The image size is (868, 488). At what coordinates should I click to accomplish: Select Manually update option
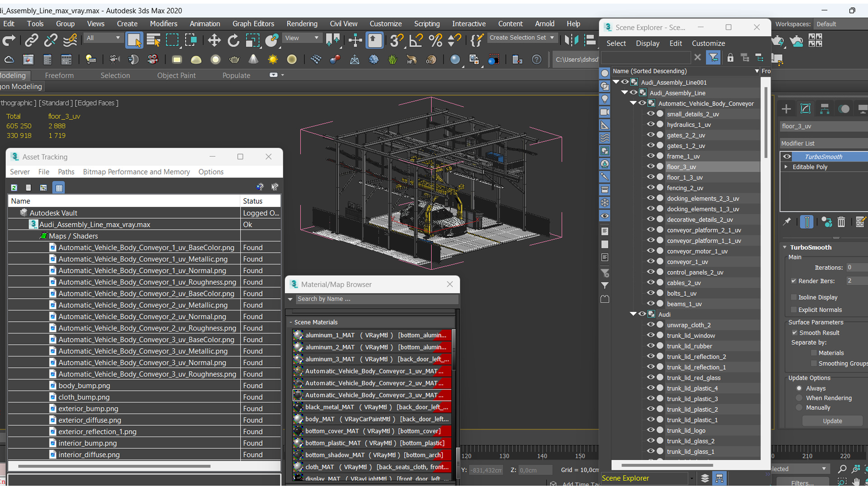tap(799, 408)
